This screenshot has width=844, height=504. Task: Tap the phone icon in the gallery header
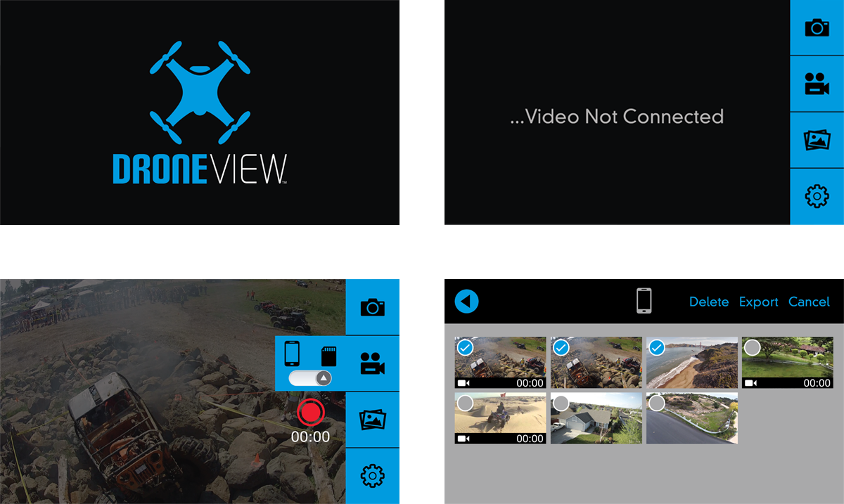point(644,302)
